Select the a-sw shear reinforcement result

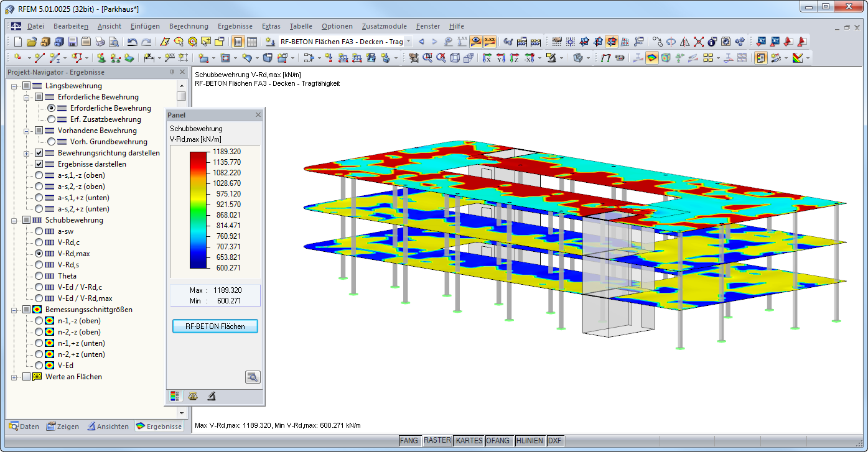pyautogui.click(x=39, y=231)
